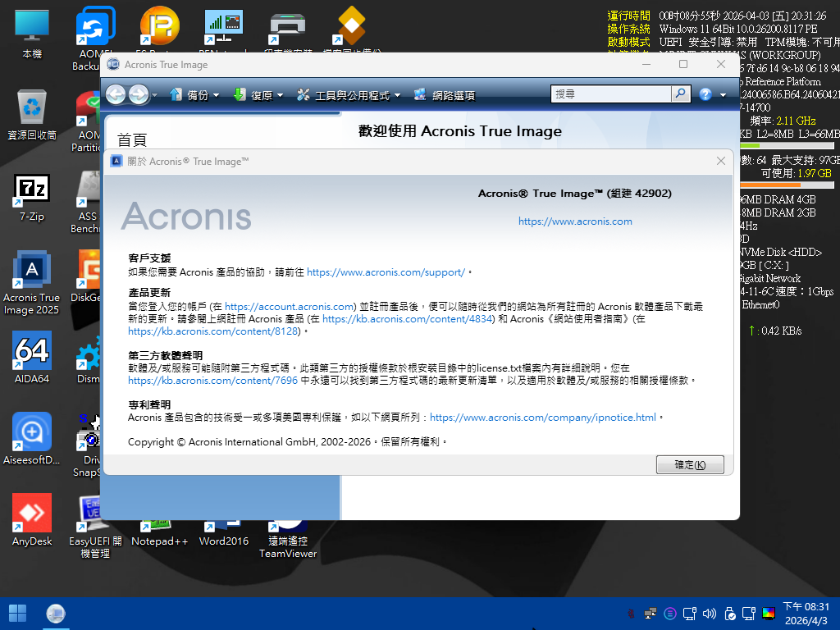Click the 搜尋 search input field
The width and height of the screenshot is (840, 630).
point(611,94)
